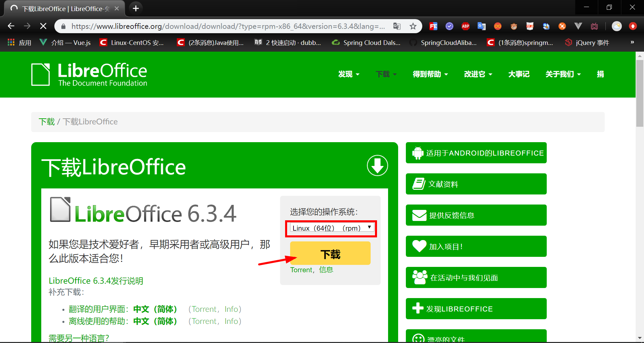Open 适用于ANDROID的LIBREOFFICE sidebar button

point(476,153)
